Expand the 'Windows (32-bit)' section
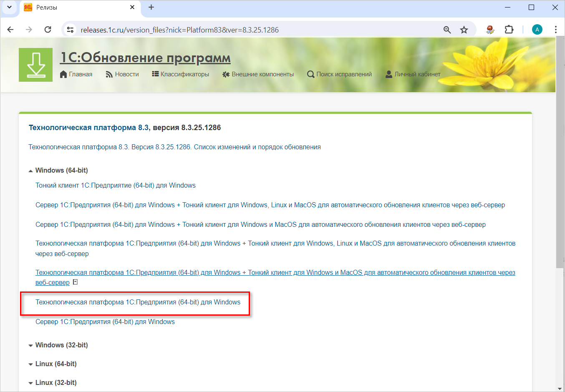The width and height of the screenshot is (565, 392). (58, 345)
